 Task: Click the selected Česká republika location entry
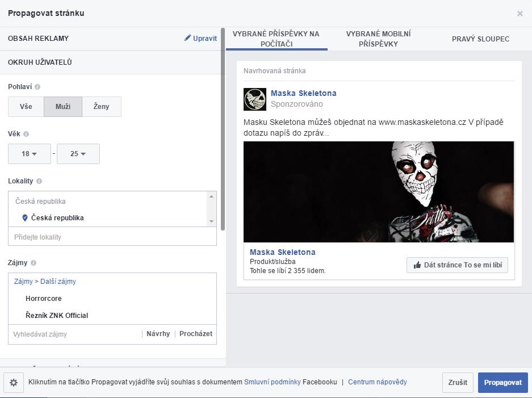[x=57, y=218]
